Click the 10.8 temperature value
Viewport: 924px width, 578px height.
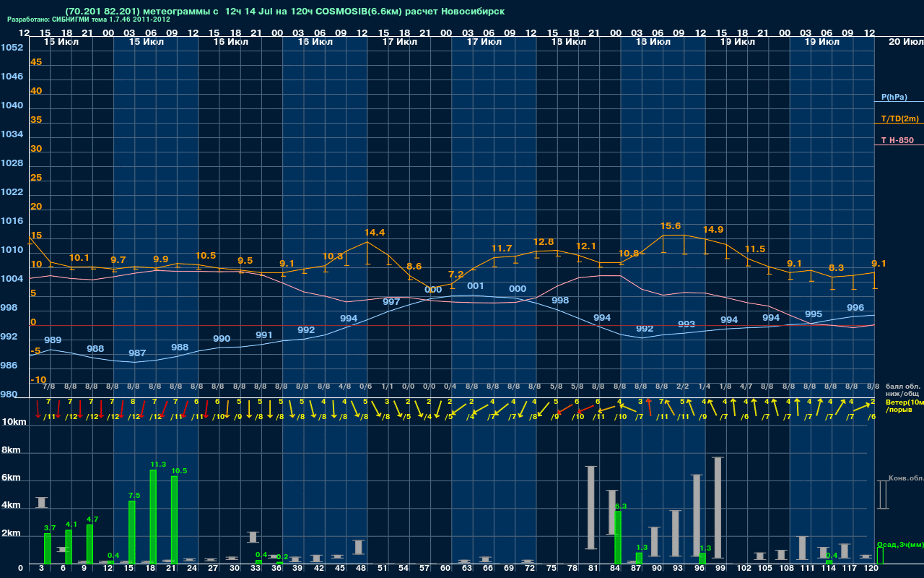click(x=629, y=254)
